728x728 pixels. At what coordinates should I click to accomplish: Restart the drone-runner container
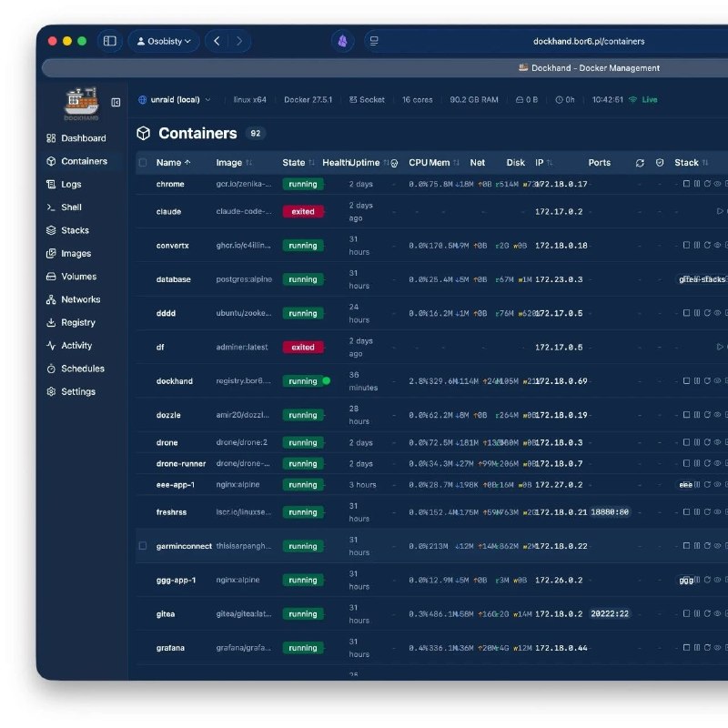[707, 463]
